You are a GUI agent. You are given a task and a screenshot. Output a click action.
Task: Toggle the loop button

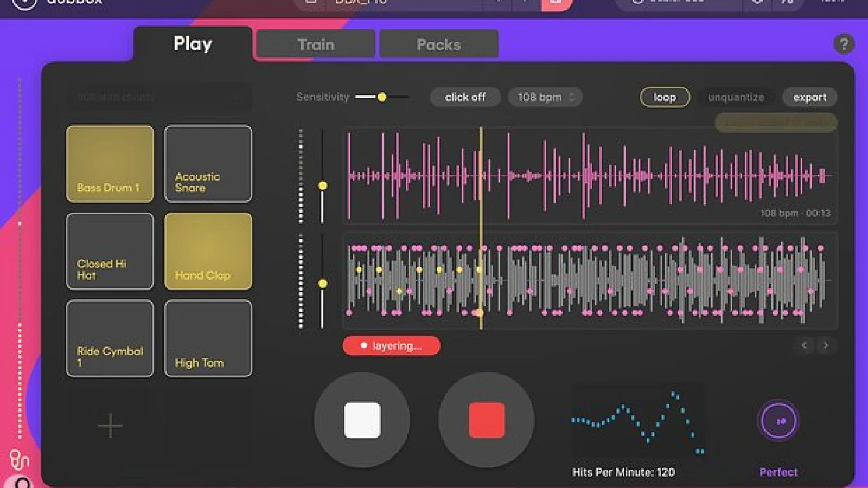pos(665,97)
